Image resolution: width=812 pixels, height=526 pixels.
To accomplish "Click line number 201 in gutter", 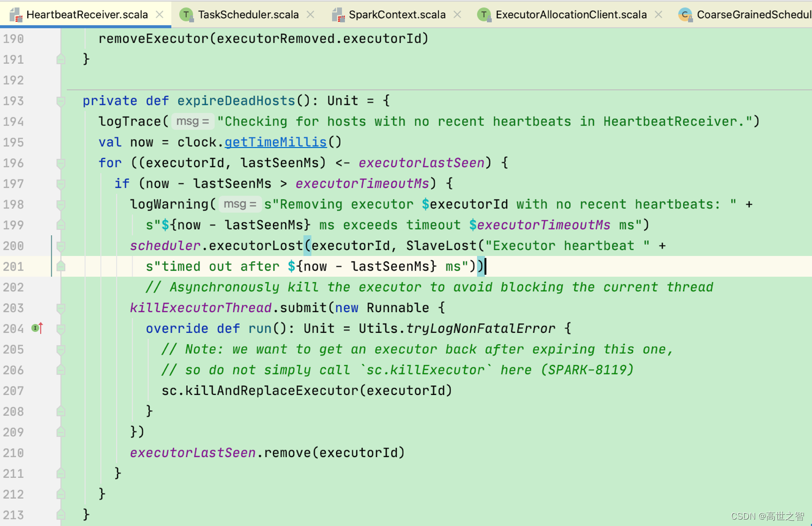I will [13, 267].
